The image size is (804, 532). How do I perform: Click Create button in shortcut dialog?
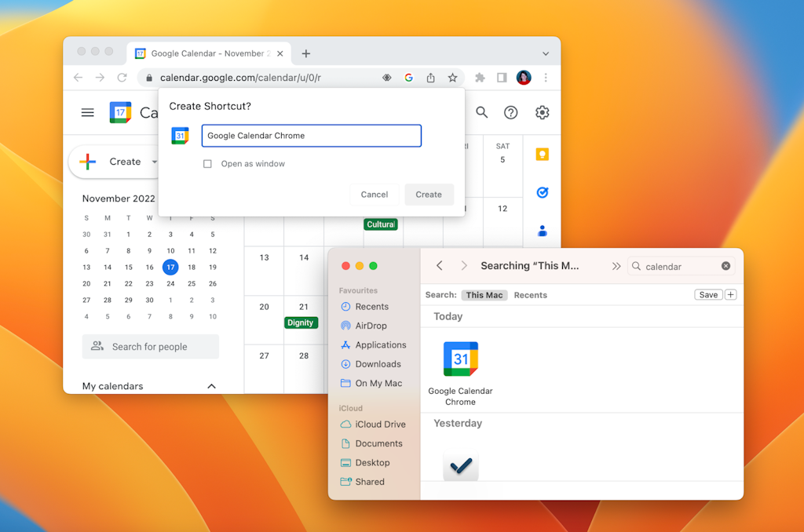click(x=429, y=195)
